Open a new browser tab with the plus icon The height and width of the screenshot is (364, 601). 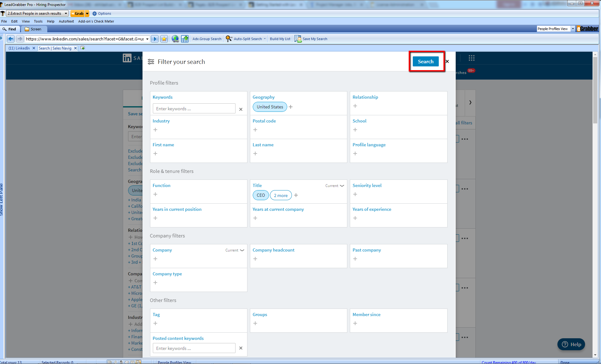(x=83, y=48)
